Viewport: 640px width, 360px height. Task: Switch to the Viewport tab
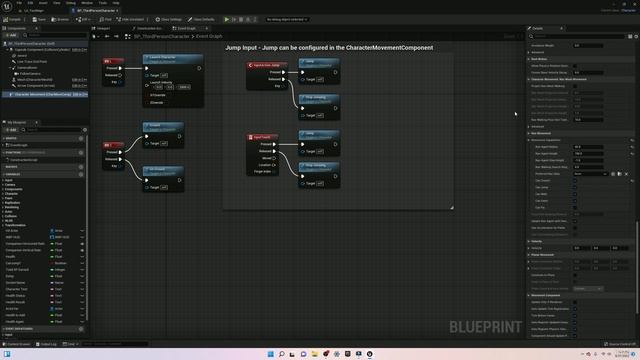click(101, 28)
